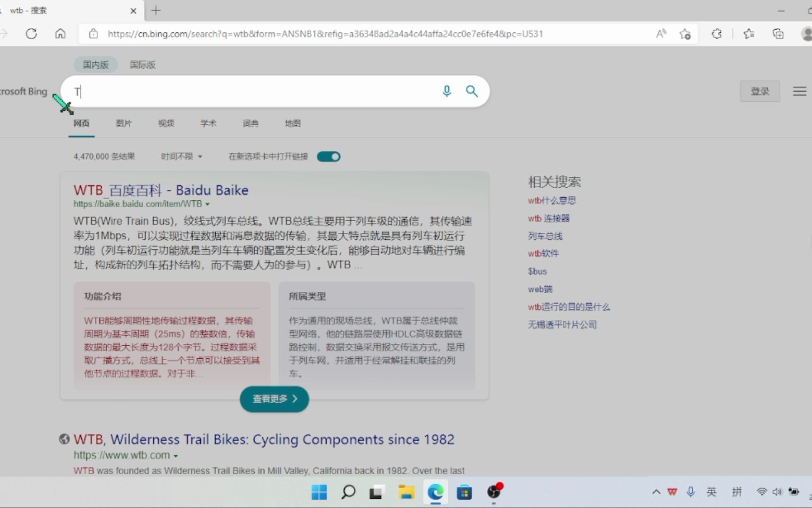Open related search $bus
812x508 pixels.
(x=537, y=271)
